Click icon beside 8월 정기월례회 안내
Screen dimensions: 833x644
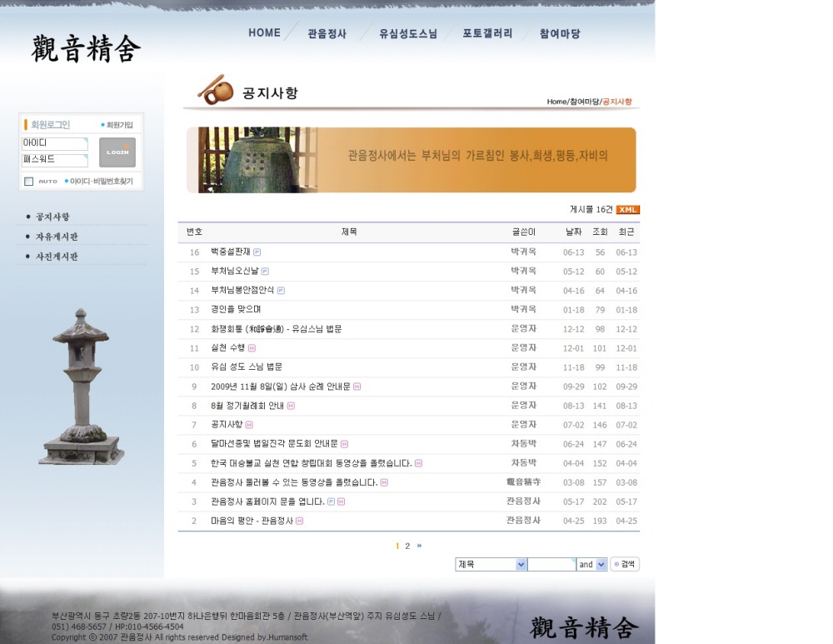click(291, 406)
